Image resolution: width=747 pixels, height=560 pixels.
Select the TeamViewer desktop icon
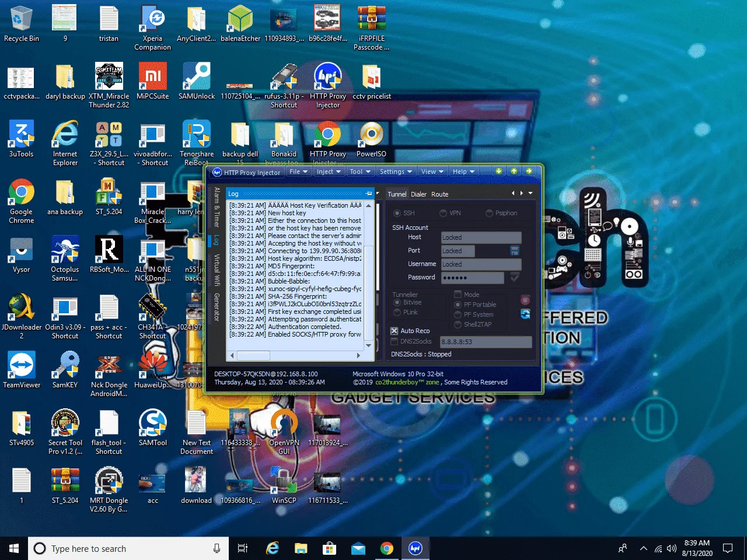[22, 370]
